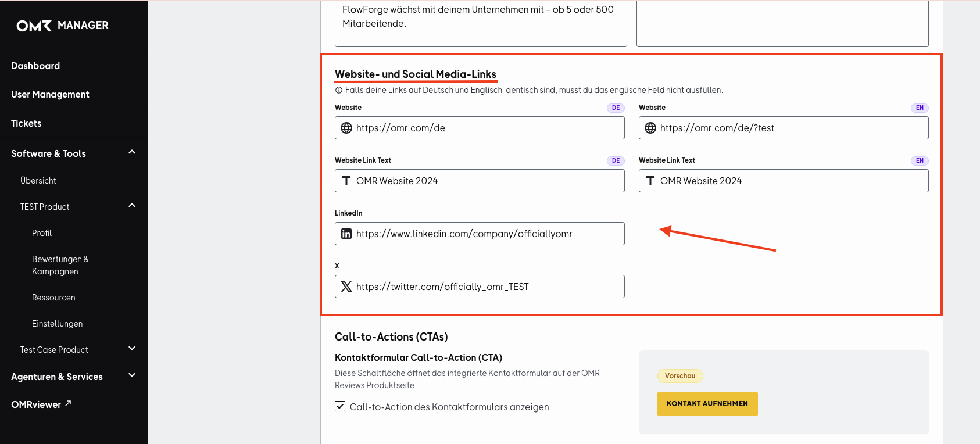
Task: Click the X logo icon in field
Action: pyautogui.click(x=346, y=287)
